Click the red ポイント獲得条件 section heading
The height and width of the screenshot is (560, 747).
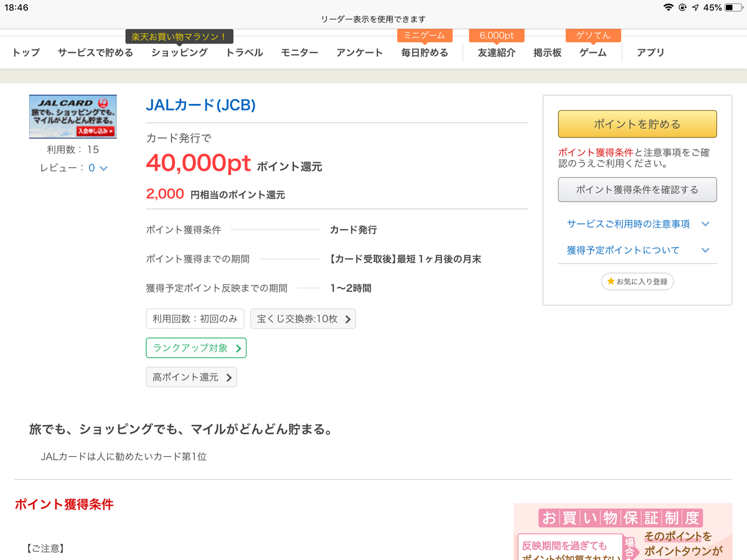(64, 505)
